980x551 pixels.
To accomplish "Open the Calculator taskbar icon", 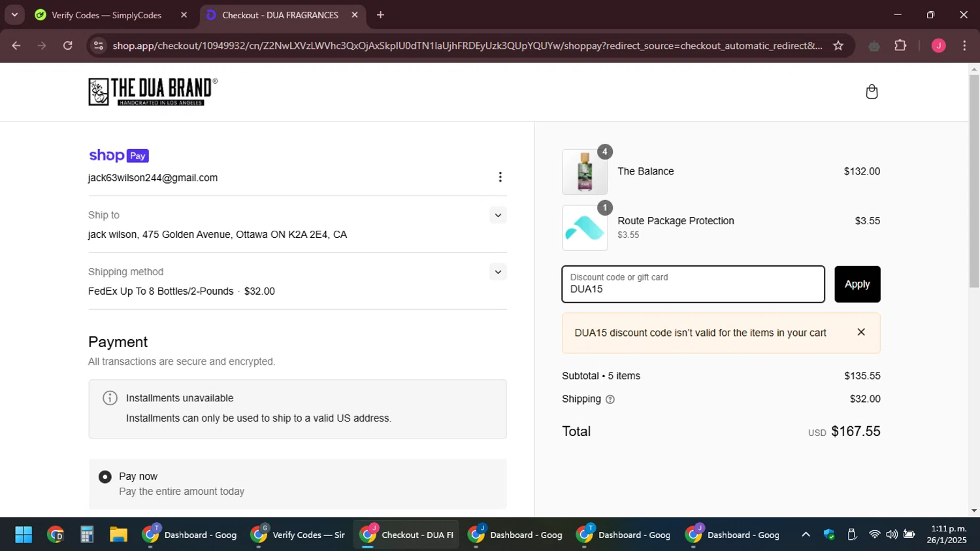I will (x=87, y=535).
